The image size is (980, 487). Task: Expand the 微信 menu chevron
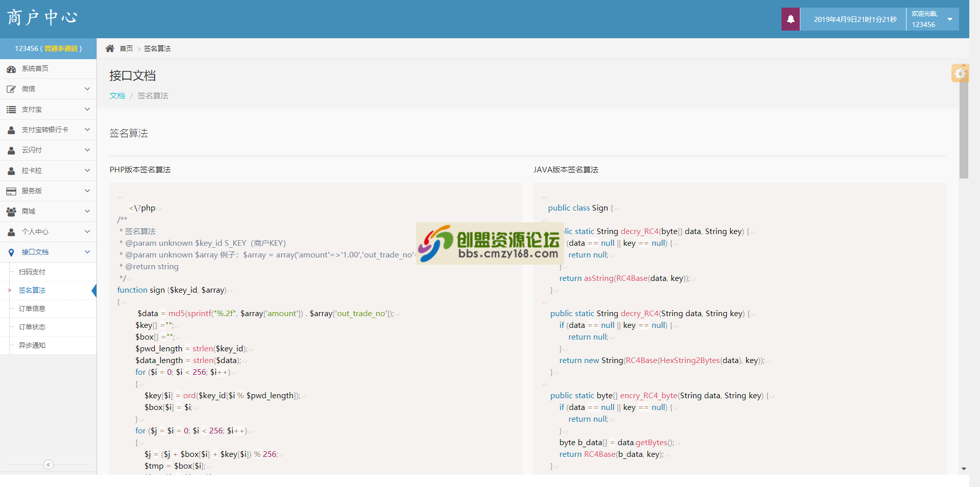[x=87, y=89]
